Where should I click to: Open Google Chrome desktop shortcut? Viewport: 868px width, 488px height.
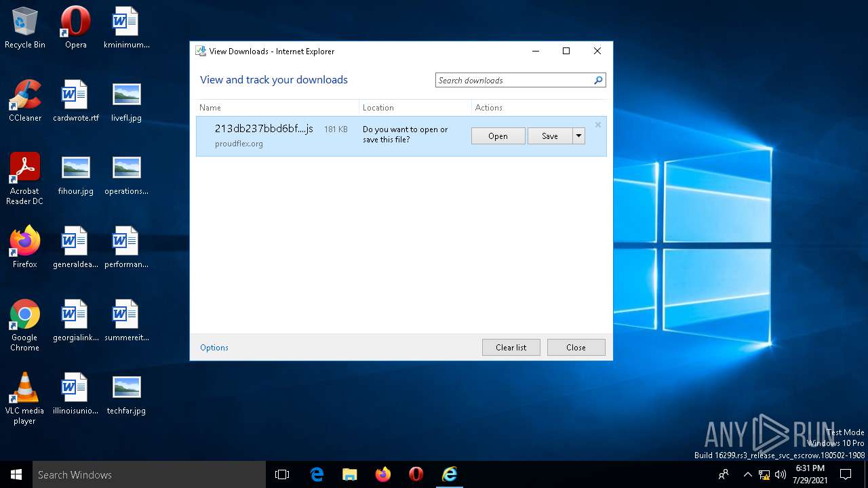coord(24,325)
